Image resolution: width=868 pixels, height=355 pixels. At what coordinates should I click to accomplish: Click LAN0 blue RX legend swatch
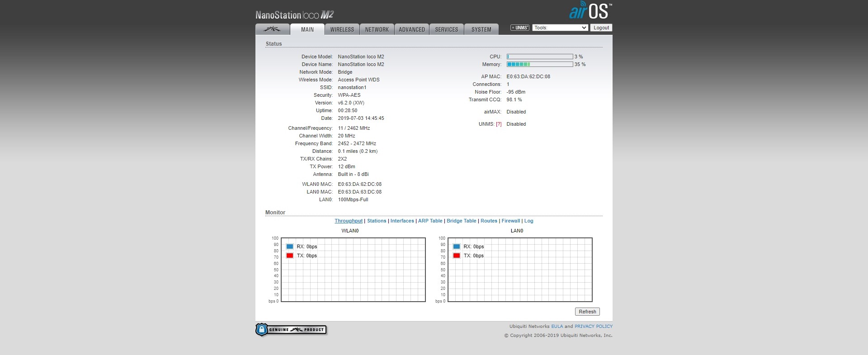(457, 246)
